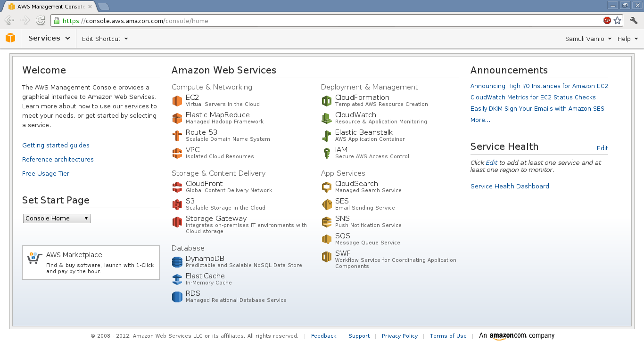Viewport: 644px width, 349px height.
Task: Open a new browser tab
Action: coord(103,7)
